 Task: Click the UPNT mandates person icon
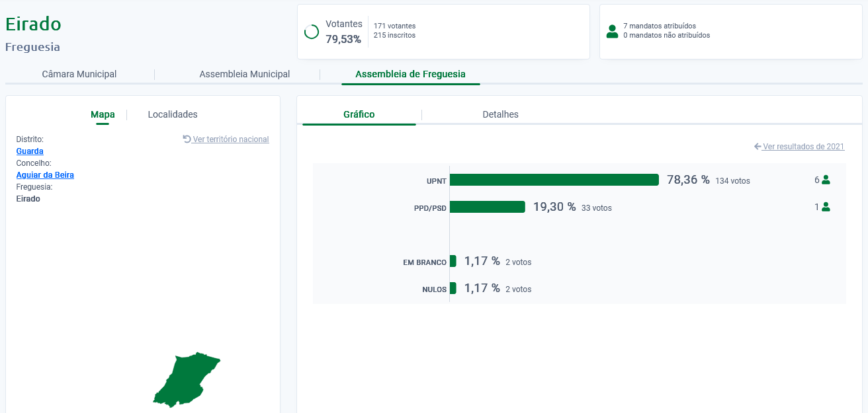click(x=825, y=180)
